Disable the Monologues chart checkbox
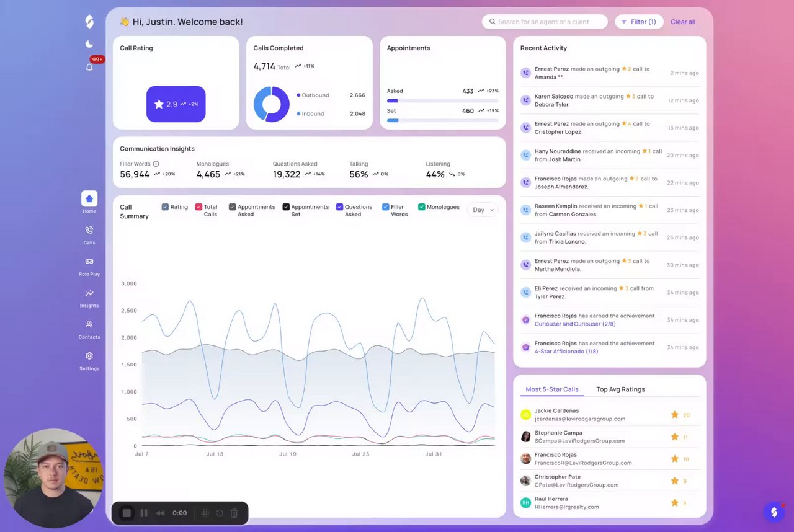 click(x=422, y=207)
